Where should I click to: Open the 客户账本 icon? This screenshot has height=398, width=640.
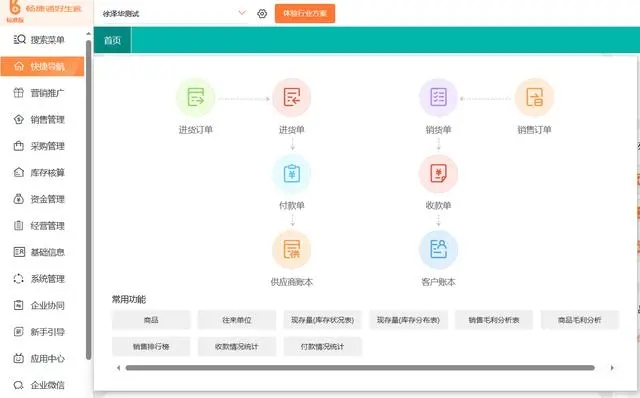(x=438, y=249)
